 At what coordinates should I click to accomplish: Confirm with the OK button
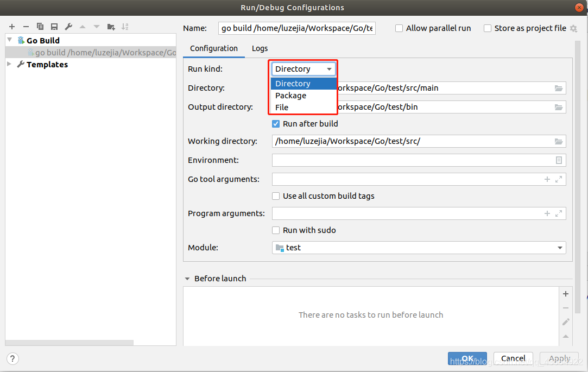point(467,358)
